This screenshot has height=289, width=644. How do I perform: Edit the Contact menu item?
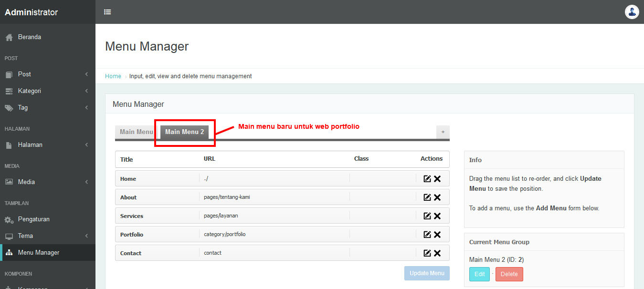pyautogui.click(x=427, y=253)
